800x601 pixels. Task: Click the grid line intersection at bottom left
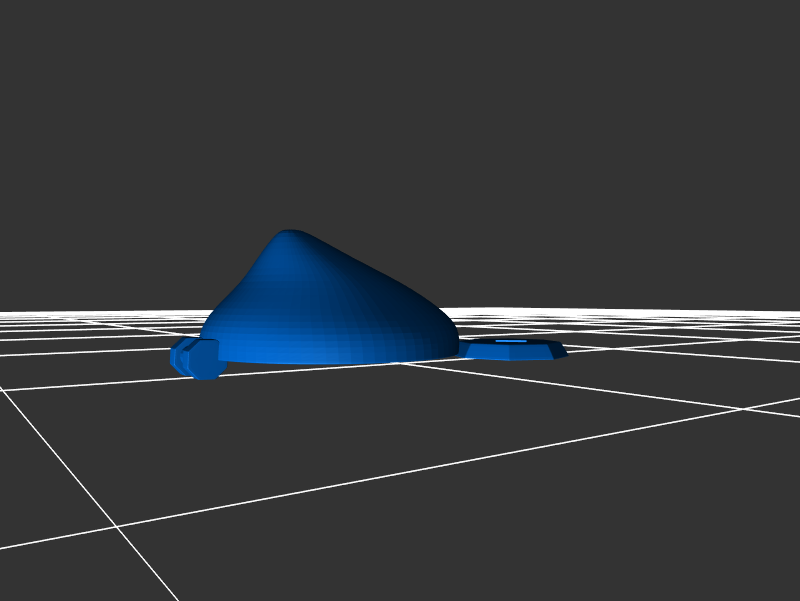click(116, 527)
